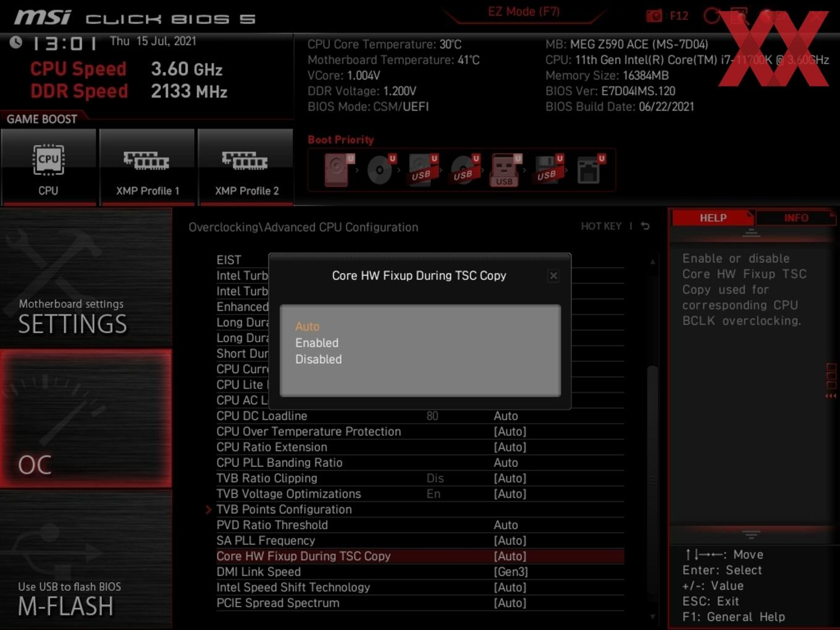Select the hard disk boot device icon

click(338, 170)
